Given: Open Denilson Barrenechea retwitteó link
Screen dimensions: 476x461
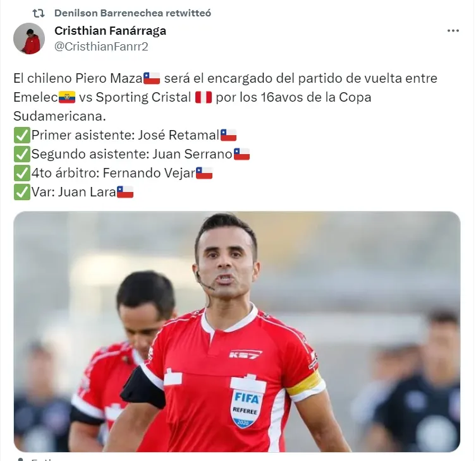Looking at the screenshot, I should pyautogui.click(x=133, y=13).
